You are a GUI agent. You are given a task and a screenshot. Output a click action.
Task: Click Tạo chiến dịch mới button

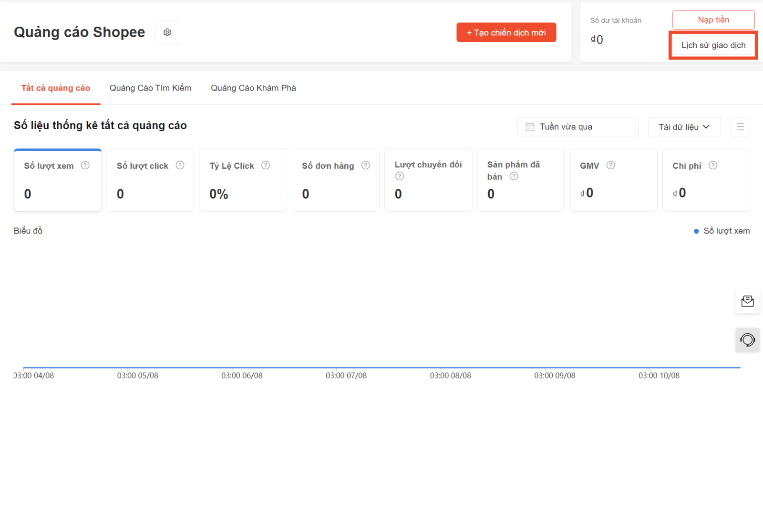click(x=506, y=32)
